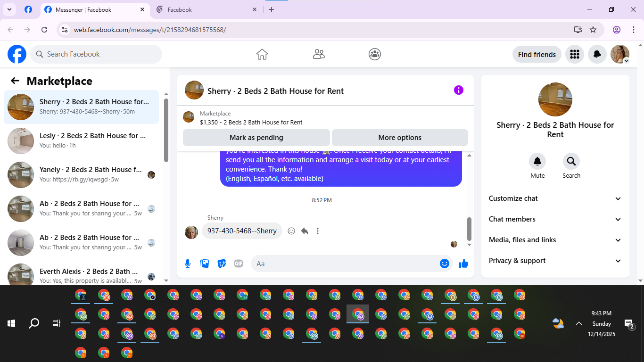This screenshot has width=644, height=362.
Task: Open the account profile picture menu
Action: tap(620, 54)
